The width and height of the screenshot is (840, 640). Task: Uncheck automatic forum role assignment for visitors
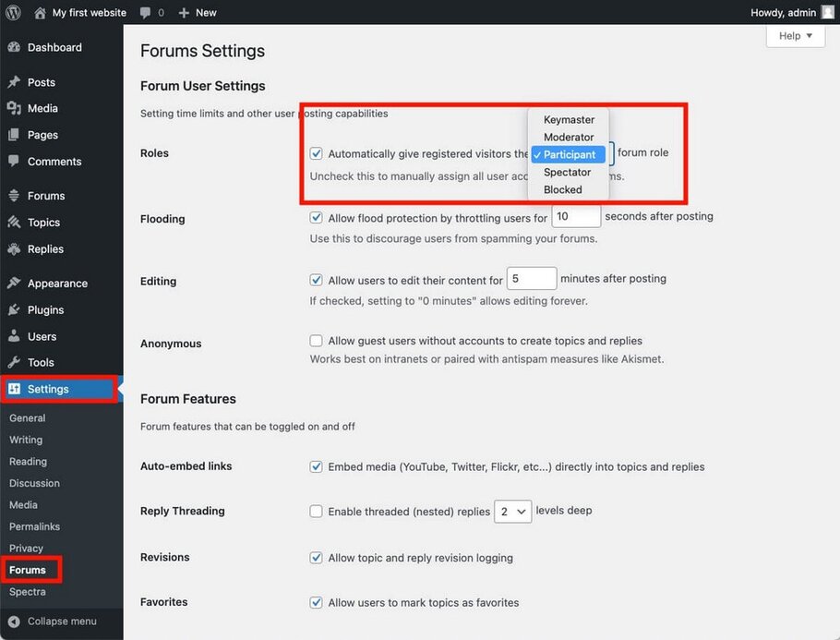click(x=316, y=153)
